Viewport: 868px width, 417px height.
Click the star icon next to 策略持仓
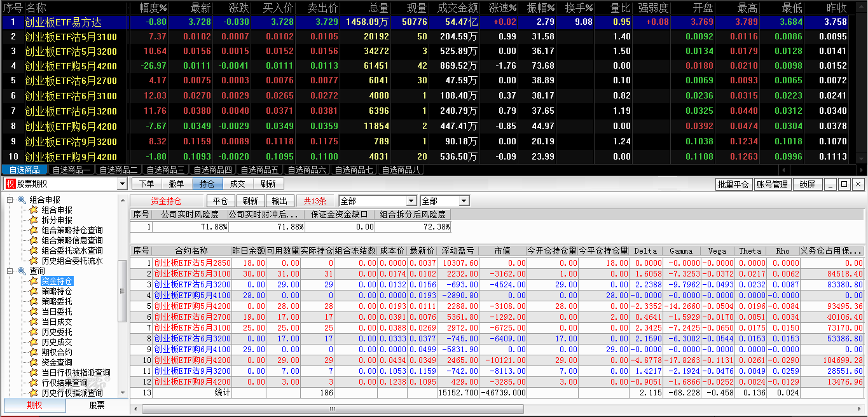pyautogui.click(x=34, y=291)
